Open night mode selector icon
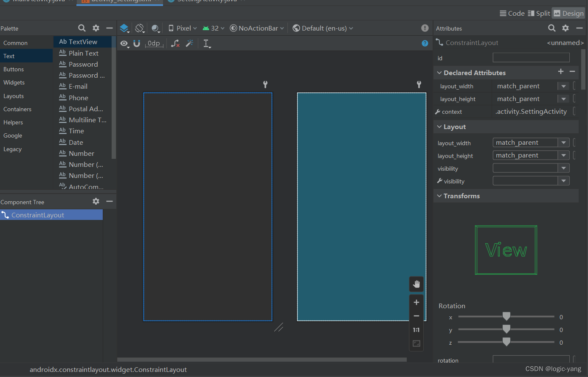This screenshot has width=588, height=377. click(x=155, y=28)
